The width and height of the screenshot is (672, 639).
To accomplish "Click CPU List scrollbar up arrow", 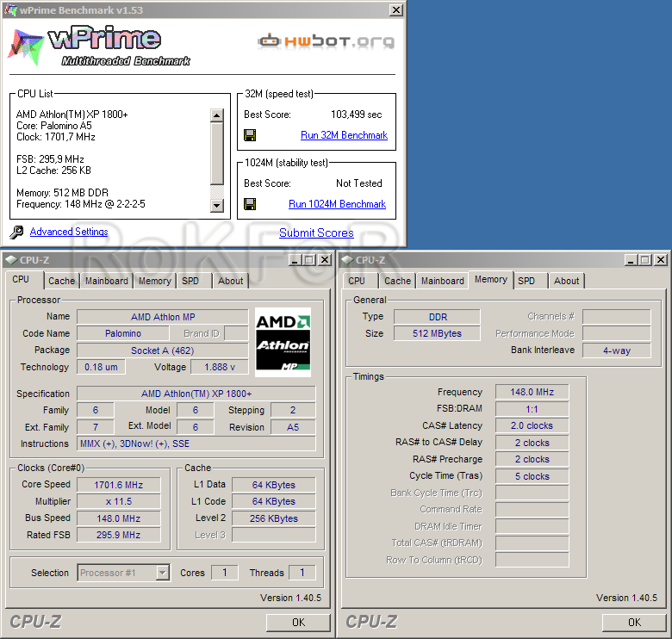I will click(x=217, y=115).
